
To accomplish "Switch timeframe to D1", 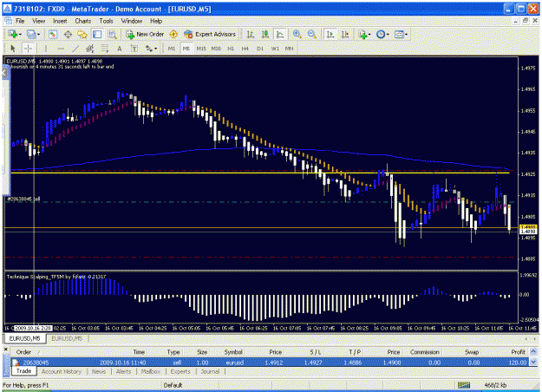I will [x=260, y=49].
